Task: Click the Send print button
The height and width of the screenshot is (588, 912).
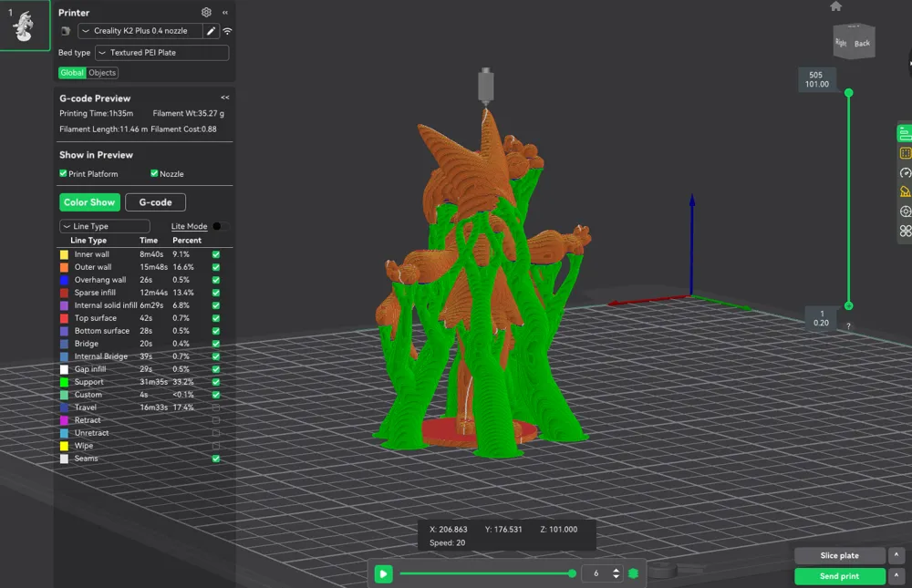Action: coord(839,576)
